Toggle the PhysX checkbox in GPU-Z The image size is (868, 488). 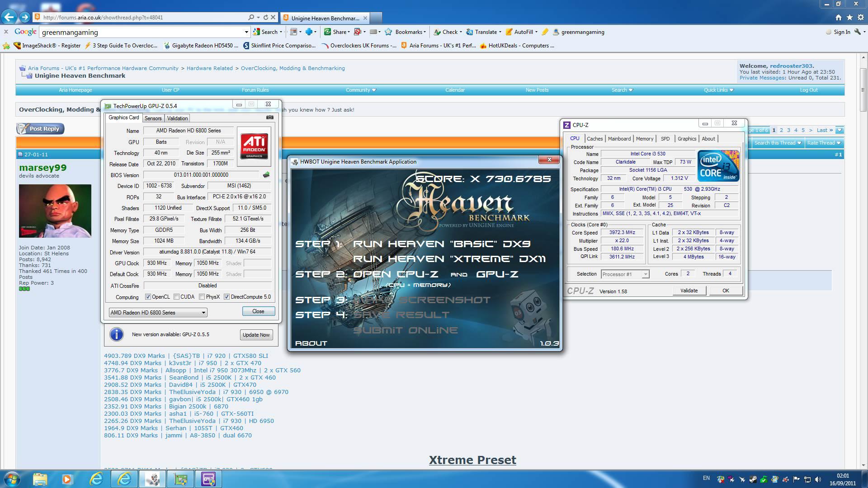pos(202,297)
